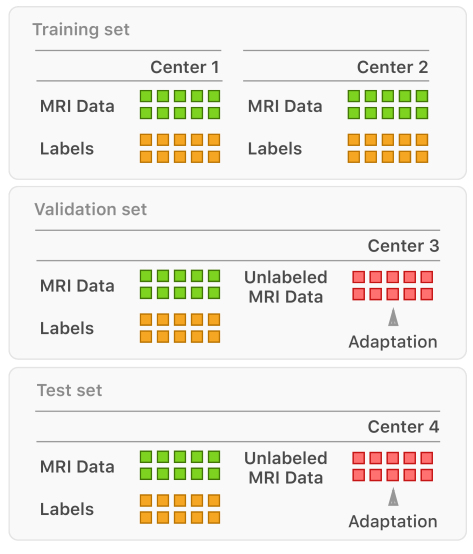Click the Validation set title
The height and width of the screenshot is (554, 473).
coord(90,209)
